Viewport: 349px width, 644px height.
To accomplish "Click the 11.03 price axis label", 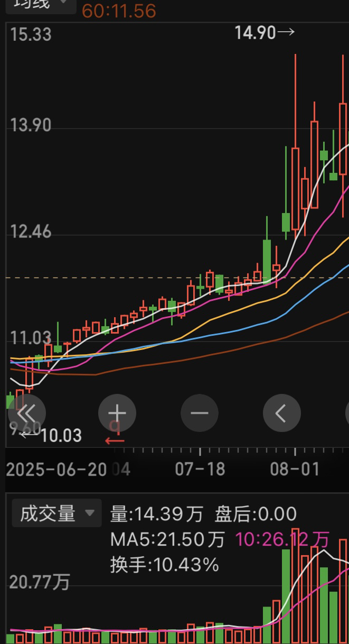I will point(31,337).
